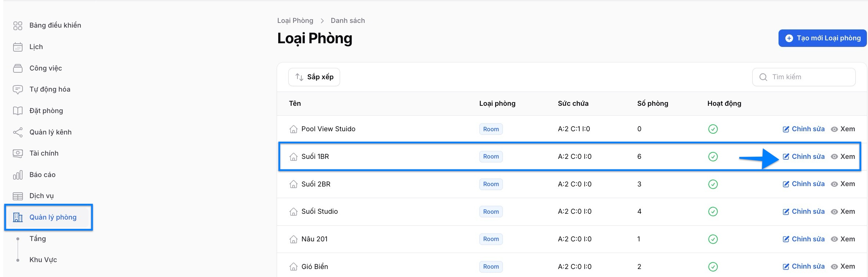Open Lịch calendar icon in sidebar
The image size is (868, 277).
[x=17, y=47]
